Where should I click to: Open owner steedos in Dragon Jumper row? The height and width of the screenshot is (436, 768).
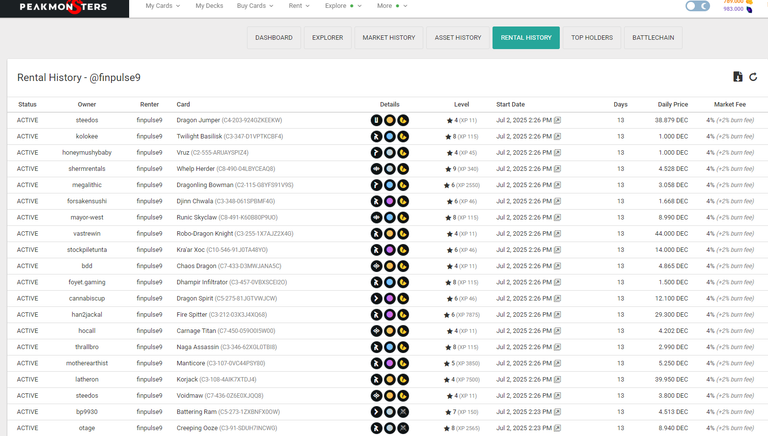point(87,120)
